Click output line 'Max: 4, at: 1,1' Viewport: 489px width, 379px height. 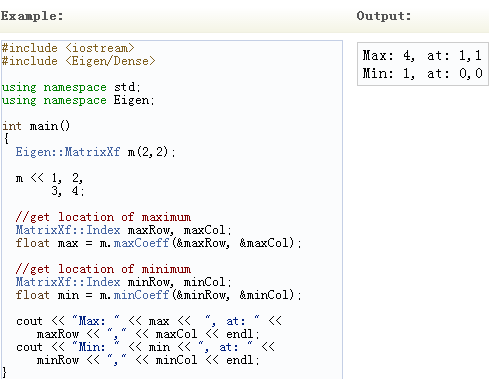tap(422, 55)
